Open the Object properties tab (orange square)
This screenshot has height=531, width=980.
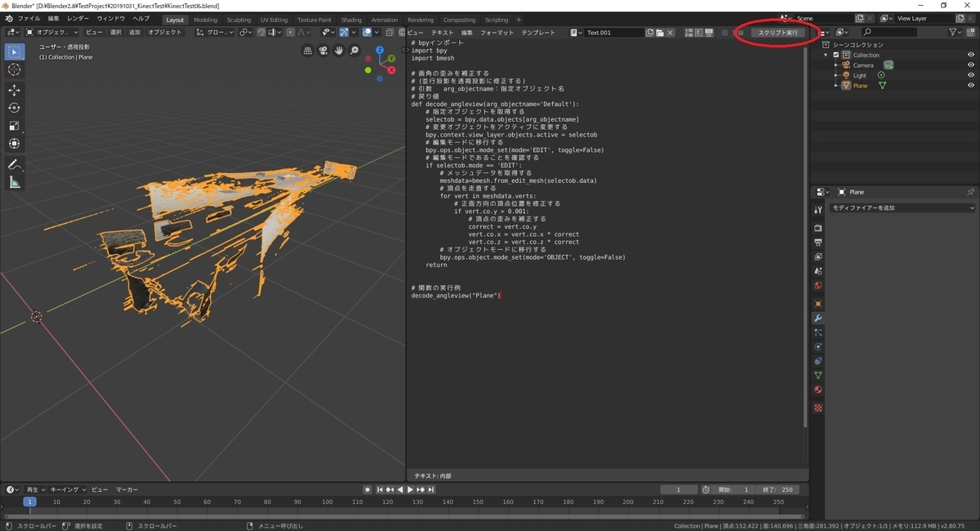coord(818,303)
